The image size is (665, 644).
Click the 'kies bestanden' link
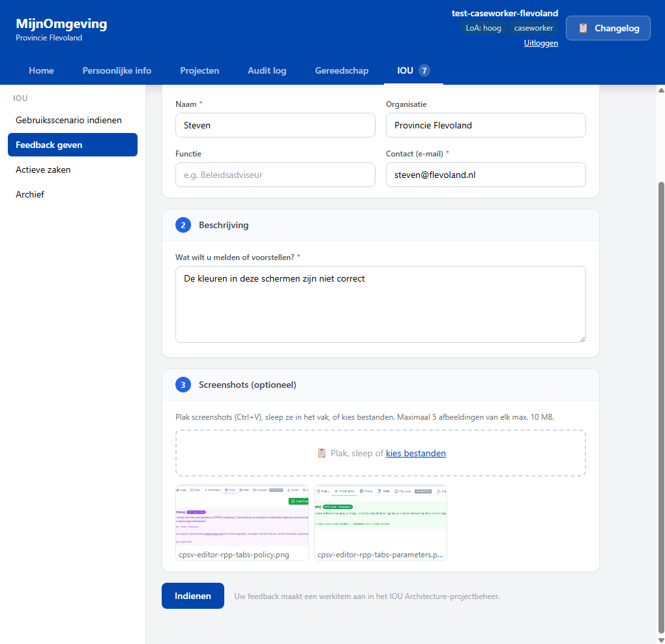coord(416,453)
